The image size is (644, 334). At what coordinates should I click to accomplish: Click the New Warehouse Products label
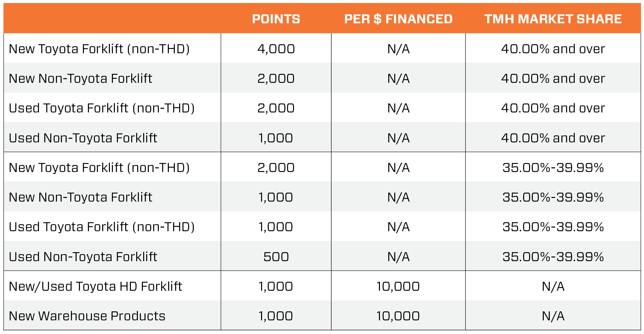87,316
